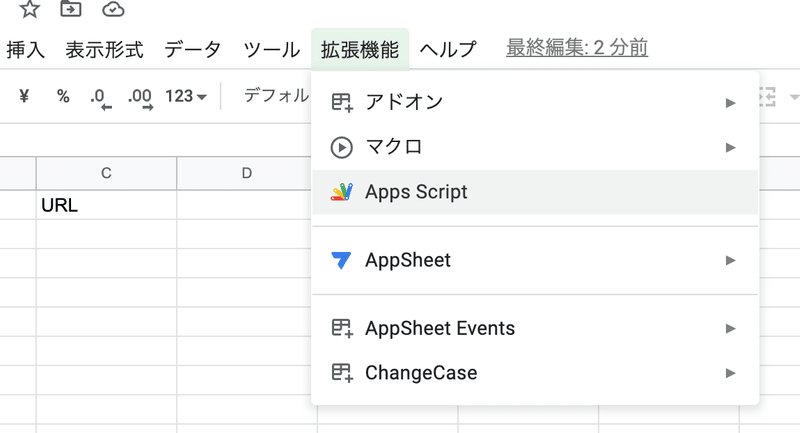Image resolution: width=800 pixels, height=433 pixels.
Task: Click the AppSheet blue logo icon
Action: click(x=341, y=260)
